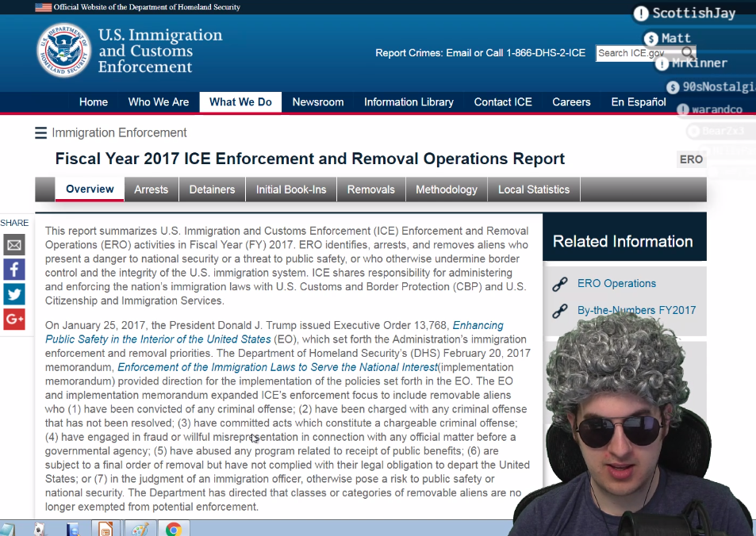Open the ERO Operations link
This screenshot has width=756, height=536.
point(616,284)
